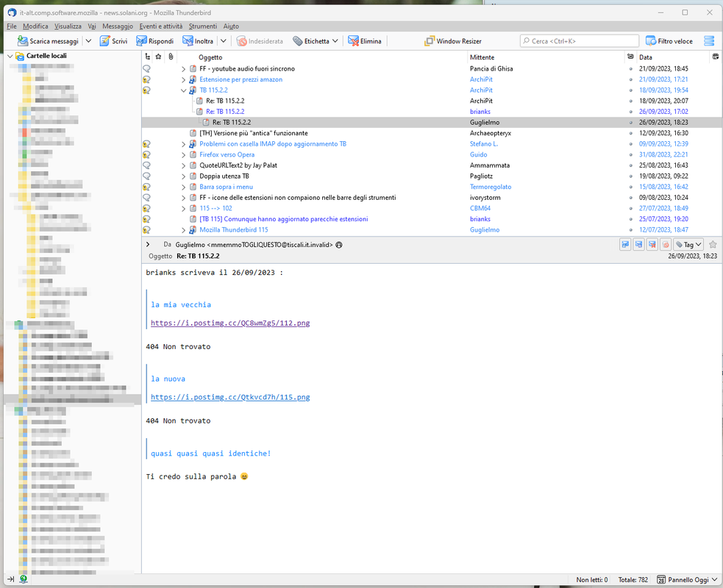The width and height of the screenshot is (723, 588).
Task: Expand the Barra sopra i menu thread
Action: click(x=184, y=187)
